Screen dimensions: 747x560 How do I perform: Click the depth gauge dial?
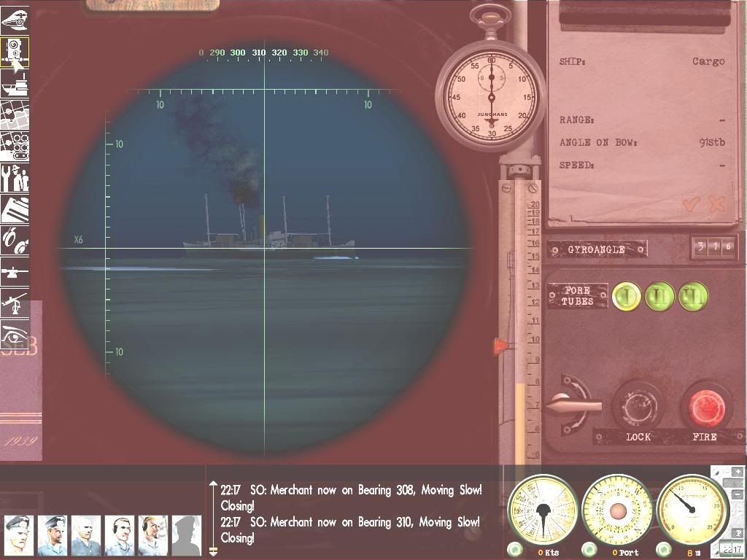click(x=692, y=511)
